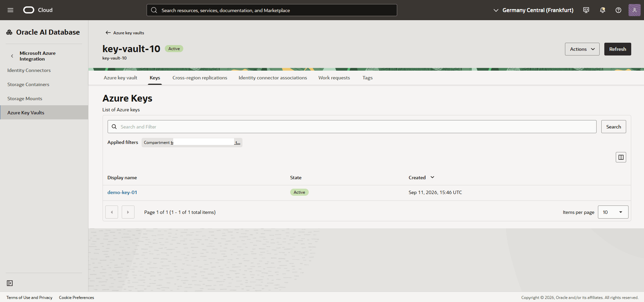Image resolution: width=644 pixels, height=302 pixels.
Task: Open Terms of Use and Privacy
Action: tap(30, 298)
